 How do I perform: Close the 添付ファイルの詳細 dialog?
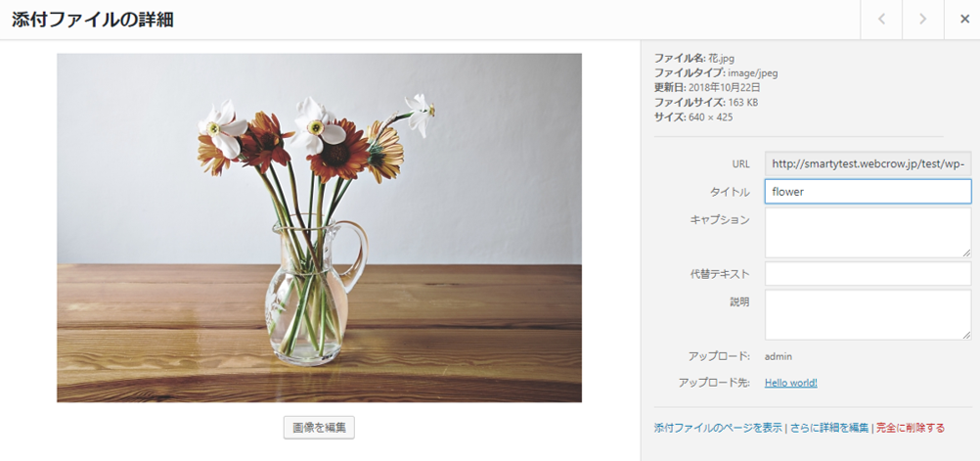click(964, 20)
